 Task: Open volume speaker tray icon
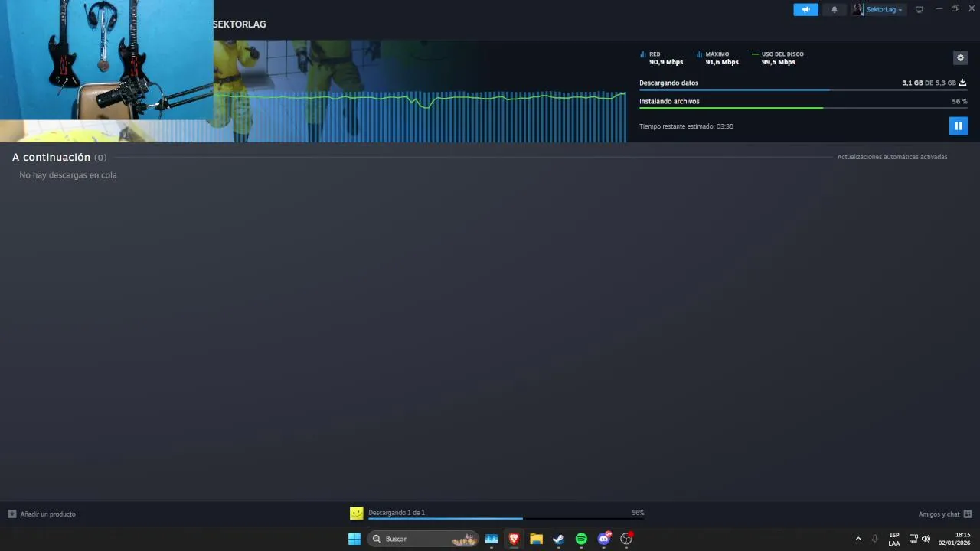pos(926,539)
